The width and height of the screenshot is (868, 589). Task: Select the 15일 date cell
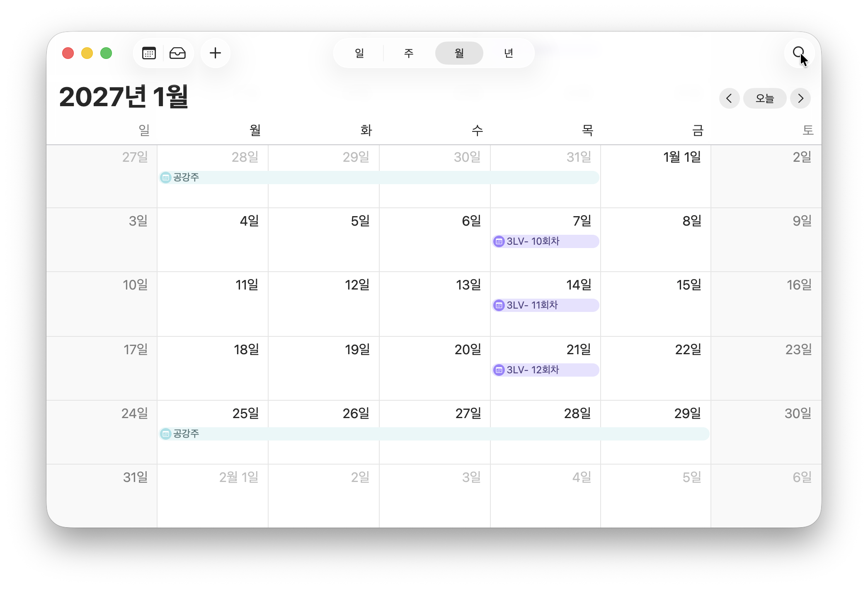click(656, 304)
